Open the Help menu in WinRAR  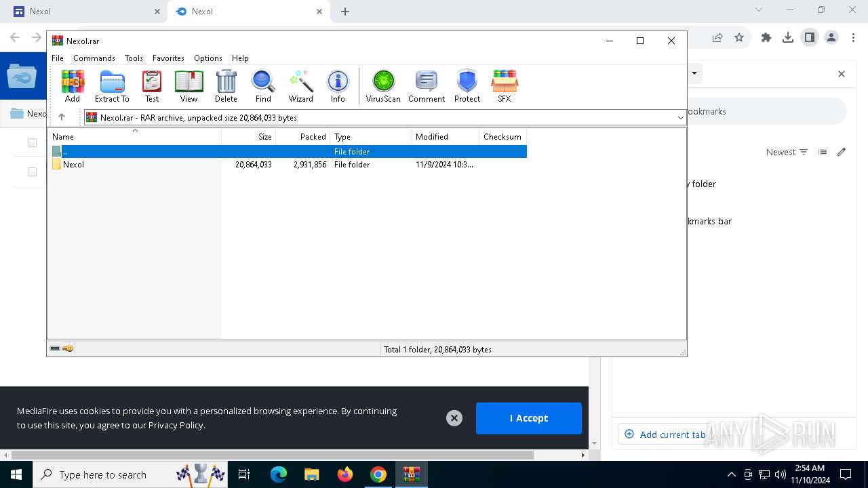[240, 58]
